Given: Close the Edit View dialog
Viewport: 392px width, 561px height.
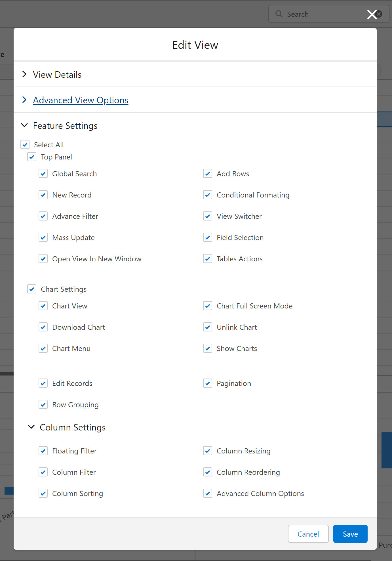Looking at the screenshot, I should coord(371,14).
